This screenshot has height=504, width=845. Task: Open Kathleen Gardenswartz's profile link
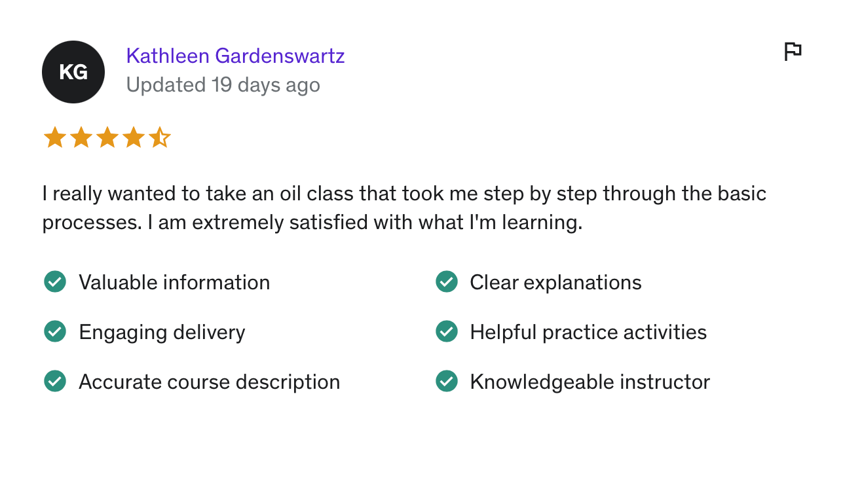pos(235,56)
